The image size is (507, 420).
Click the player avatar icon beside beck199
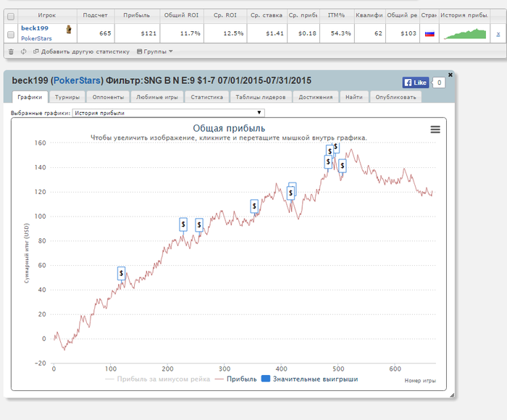click(x=69, y=30)
